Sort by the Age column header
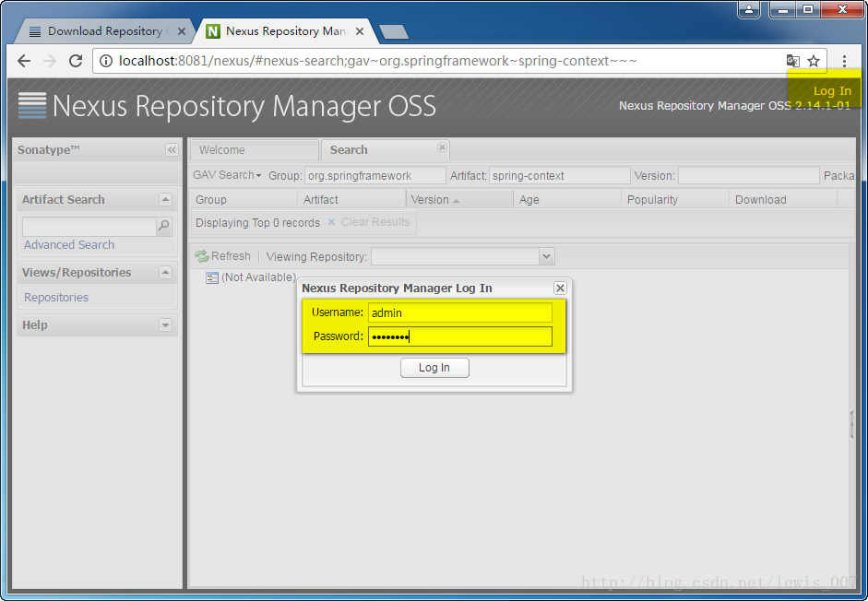The image size is (868, 601). 567,199
